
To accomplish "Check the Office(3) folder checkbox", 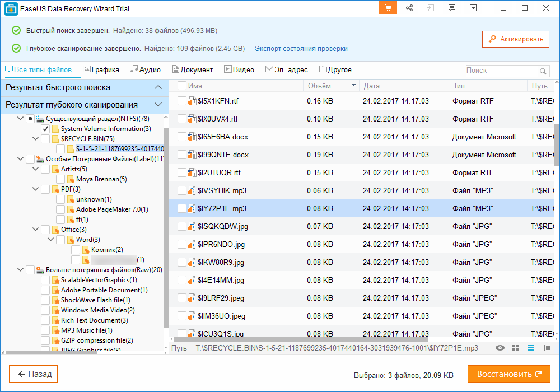I will (x=45, y=230).
